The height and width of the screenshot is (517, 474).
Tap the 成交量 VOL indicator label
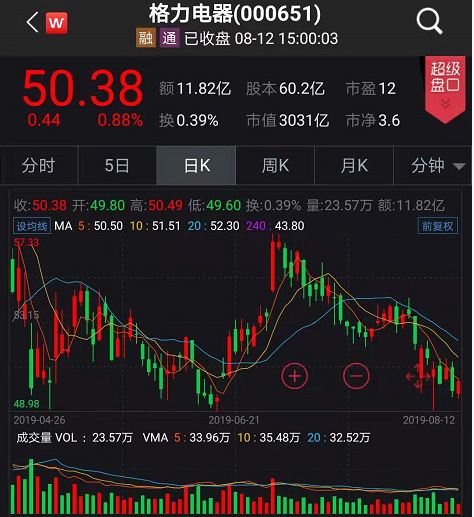[x=47, y=438]
